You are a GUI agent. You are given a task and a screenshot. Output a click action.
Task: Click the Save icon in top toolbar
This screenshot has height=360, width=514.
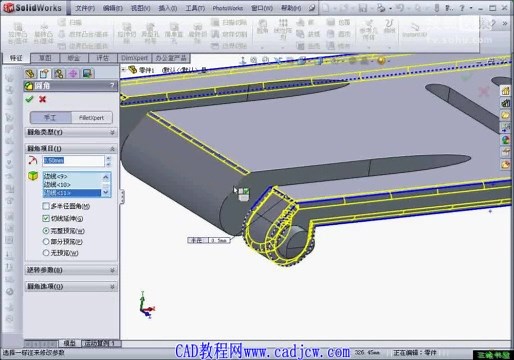pyautogui.click(x=363, y=8)
